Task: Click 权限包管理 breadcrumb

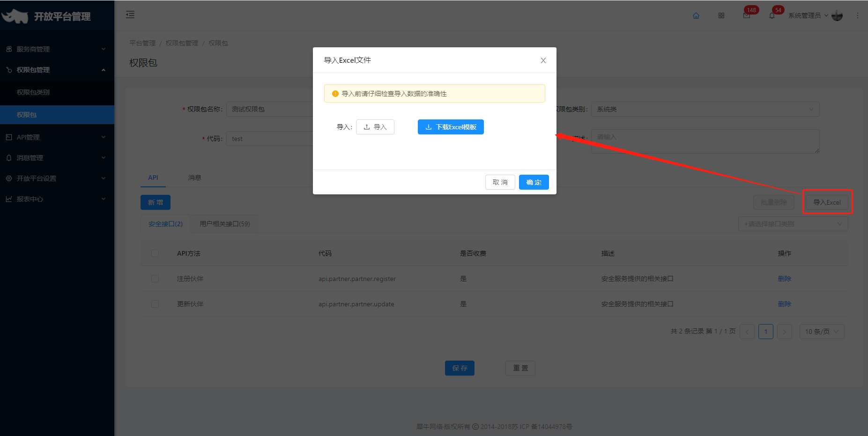Action: (x=182, y=43)
